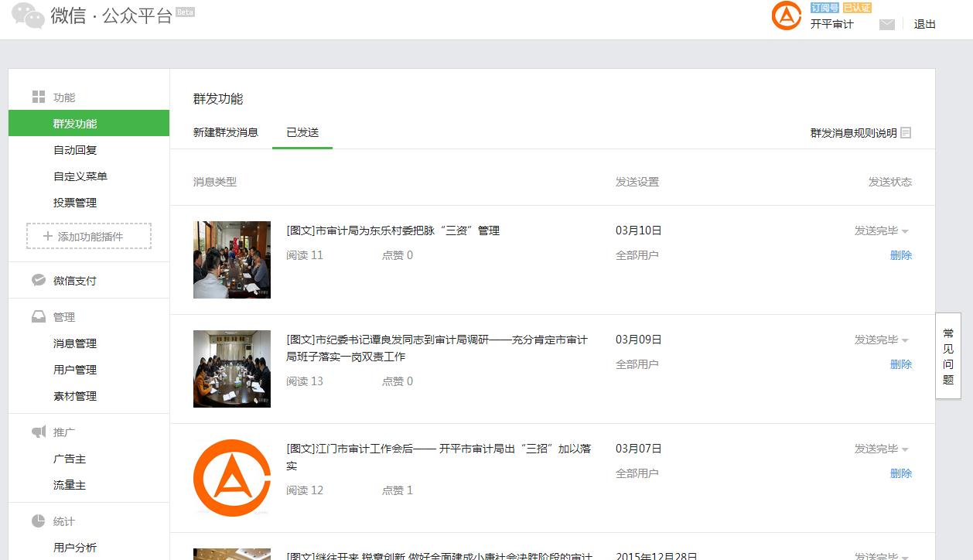This screenshot has height=560, width=973.
Task: Click the 微信支付 icon
Action: click(39, 280)
